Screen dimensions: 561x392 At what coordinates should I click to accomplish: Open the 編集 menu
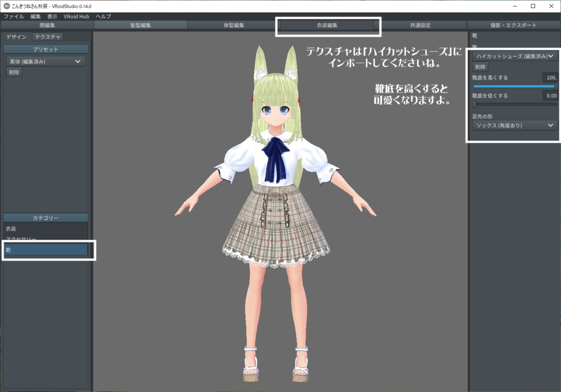pyautogui.click(x=36, y=16)
